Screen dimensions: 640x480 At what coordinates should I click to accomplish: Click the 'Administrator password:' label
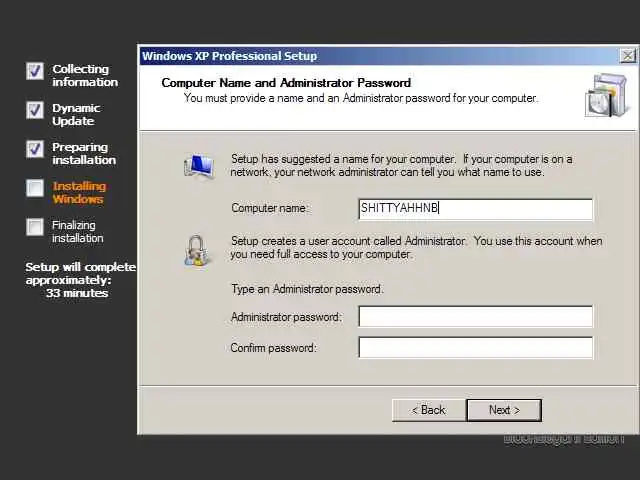point(286,317)
